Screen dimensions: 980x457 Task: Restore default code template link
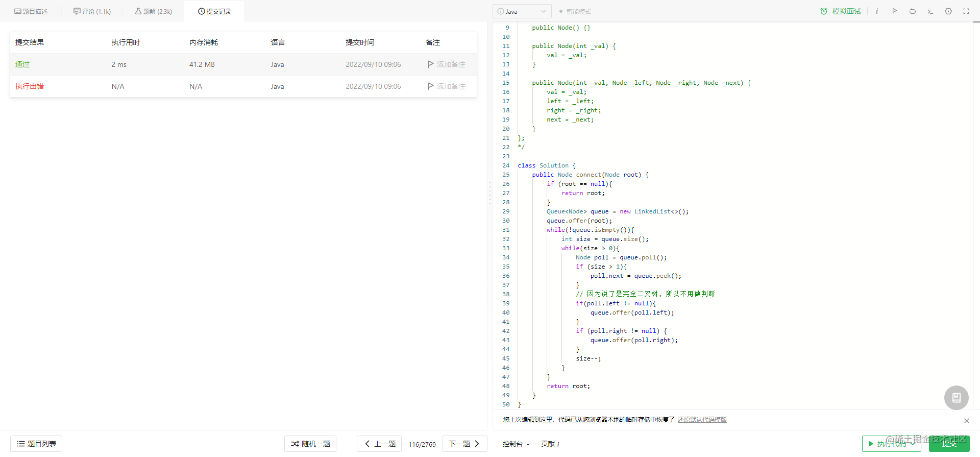pos(702,420)
